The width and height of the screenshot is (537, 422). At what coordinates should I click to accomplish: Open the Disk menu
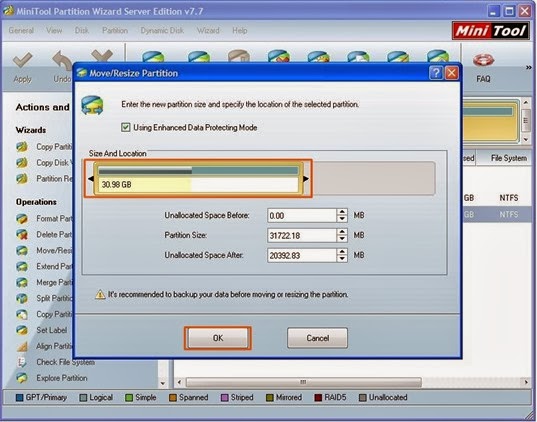pos(82,30)
